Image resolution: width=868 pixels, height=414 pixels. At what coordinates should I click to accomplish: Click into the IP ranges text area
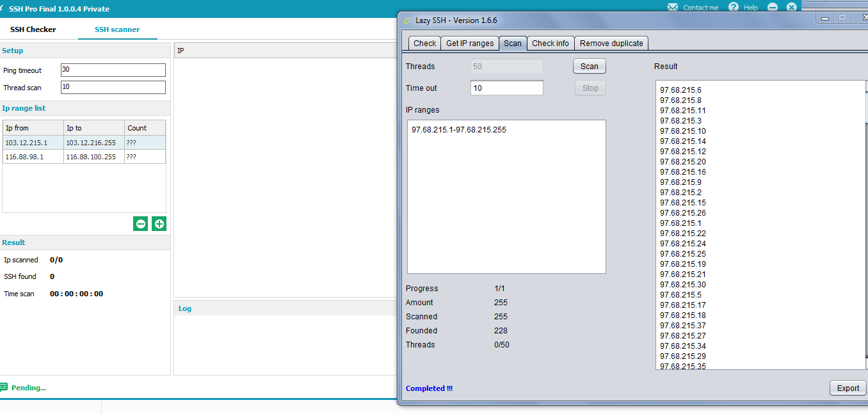[506, 197]
